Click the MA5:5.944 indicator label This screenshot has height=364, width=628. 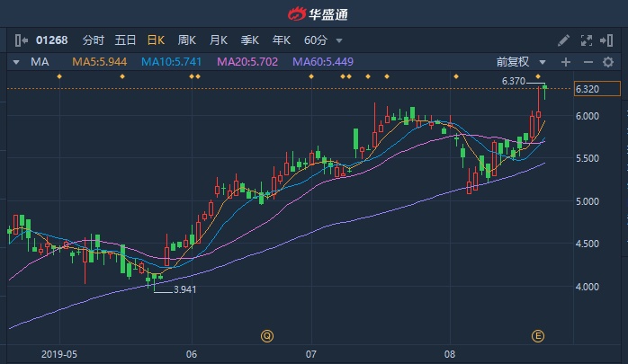click(102, 62)
